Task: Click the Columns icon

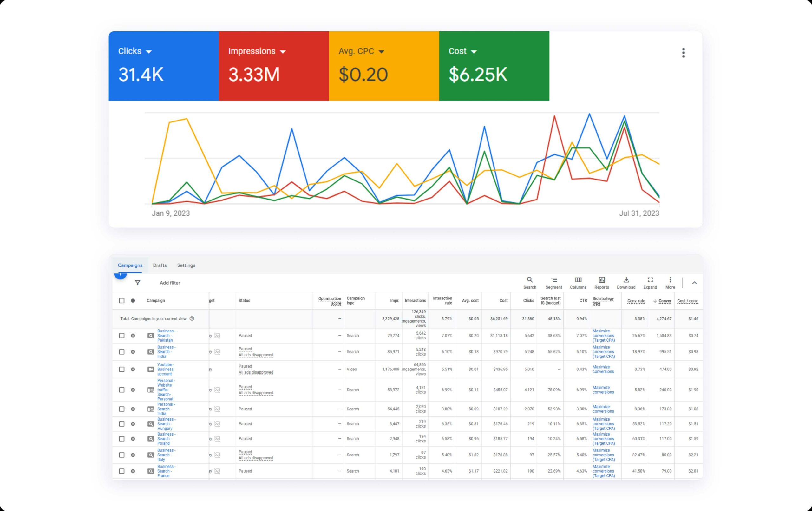Action: (x=578, y=280)
